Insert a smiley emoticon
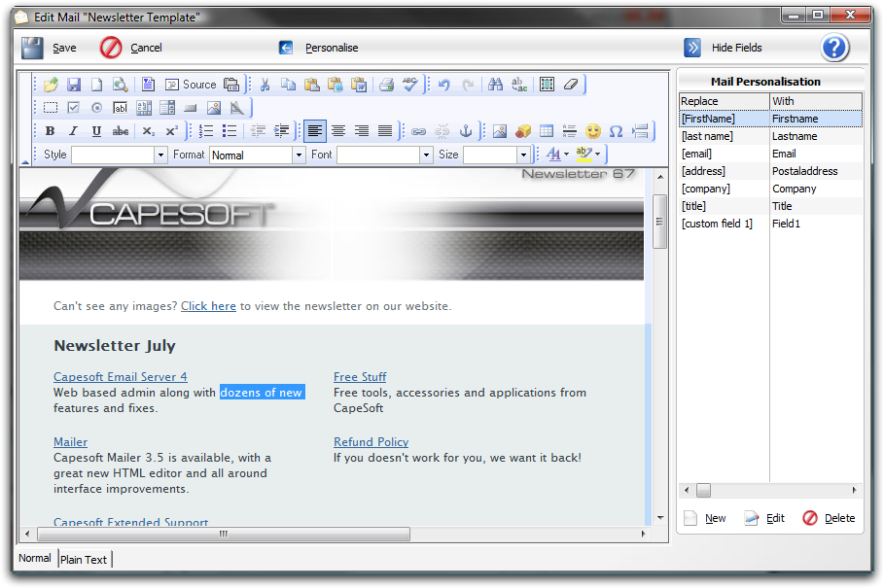Image resolution: width=884 pixels, height=588 pixels. click(x=592, y=131)
